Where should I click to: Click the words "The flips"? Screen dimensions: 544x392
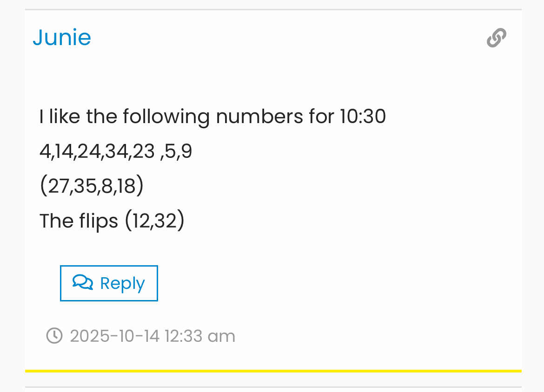[79, 221]
